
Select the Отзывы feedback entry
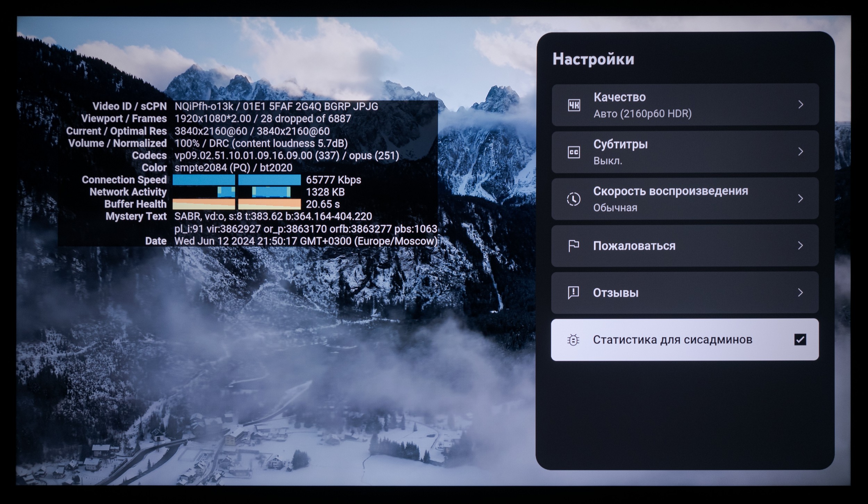616,293
